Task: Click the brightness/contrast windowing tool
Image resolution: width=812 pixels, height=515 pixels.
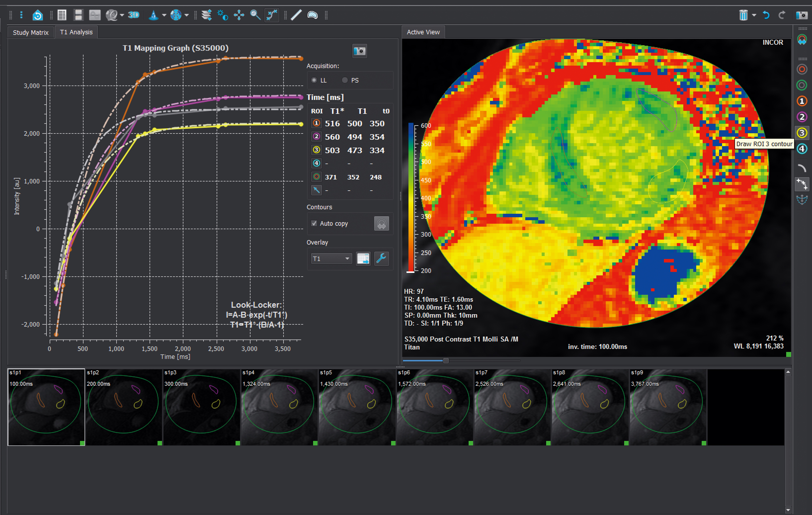Action: (223, 15)
